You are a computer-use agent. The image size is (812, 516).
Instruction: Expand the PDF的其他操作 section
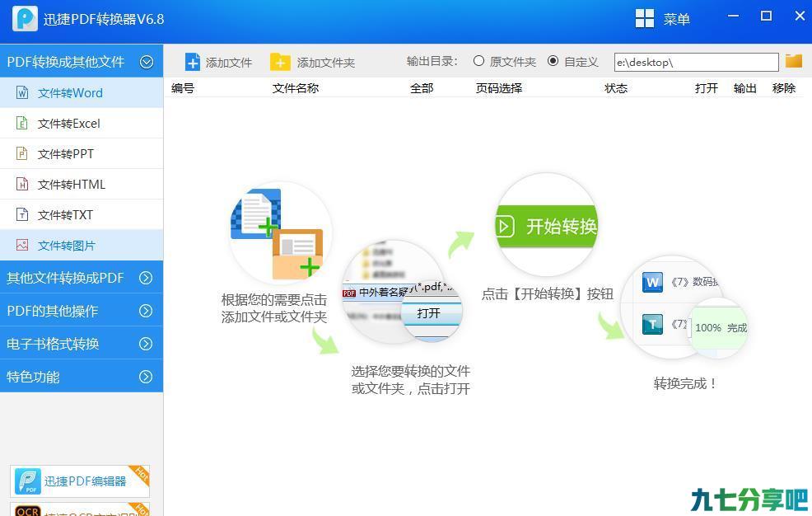click(x=146, y=311)
